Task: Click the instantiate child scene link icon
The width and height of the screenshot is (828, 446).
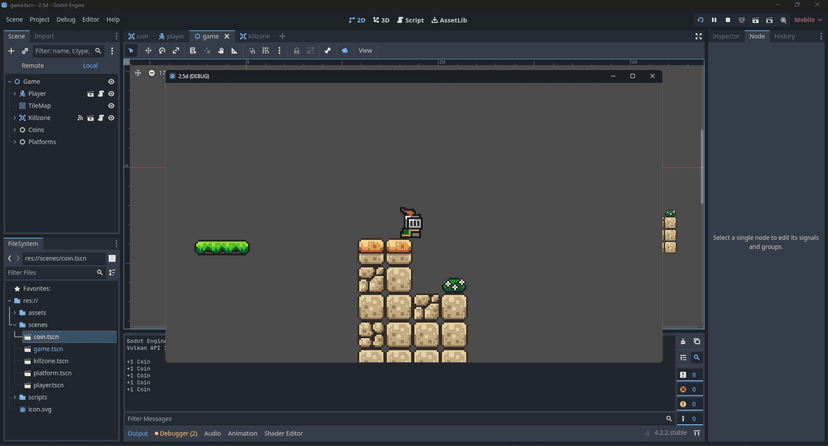Action: pos(25,51)
